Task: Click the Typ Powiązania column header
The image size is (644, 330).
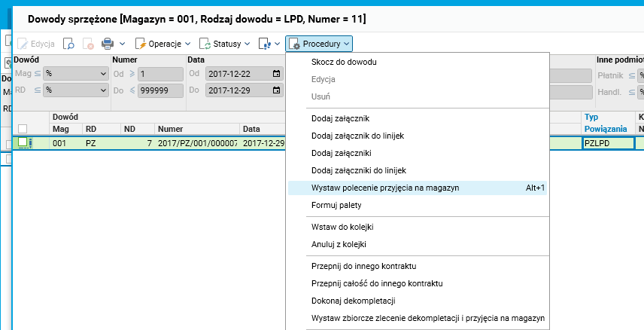Action: 609,123
